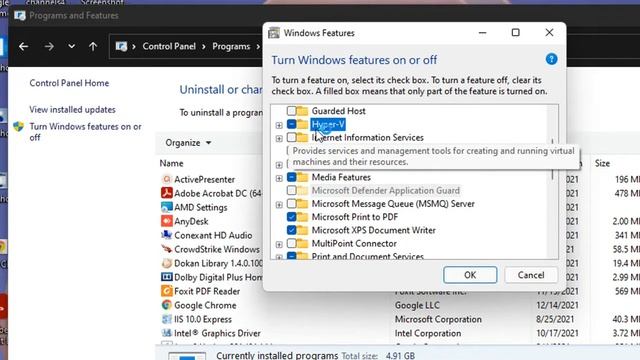Click the Conexant HD Audio icon
The height and width of the screenshot is (360, 640).
click(x=167, y=235)
